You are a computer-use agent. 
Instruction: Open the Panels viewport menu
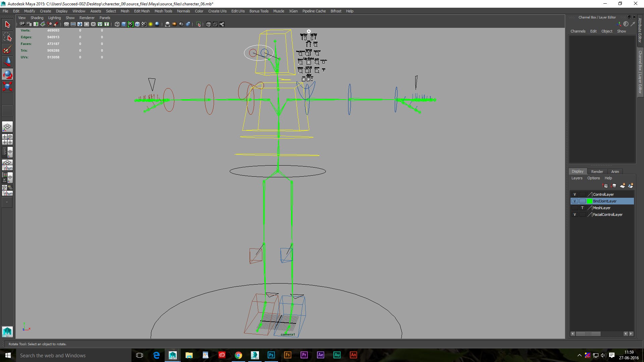105,18
